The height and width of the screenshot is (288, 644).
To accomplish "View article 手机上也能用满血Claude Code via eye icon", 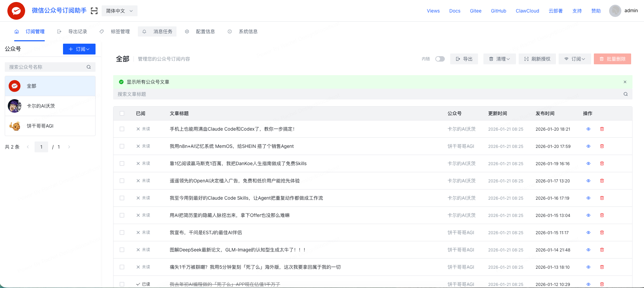I will tap(588, 129).
